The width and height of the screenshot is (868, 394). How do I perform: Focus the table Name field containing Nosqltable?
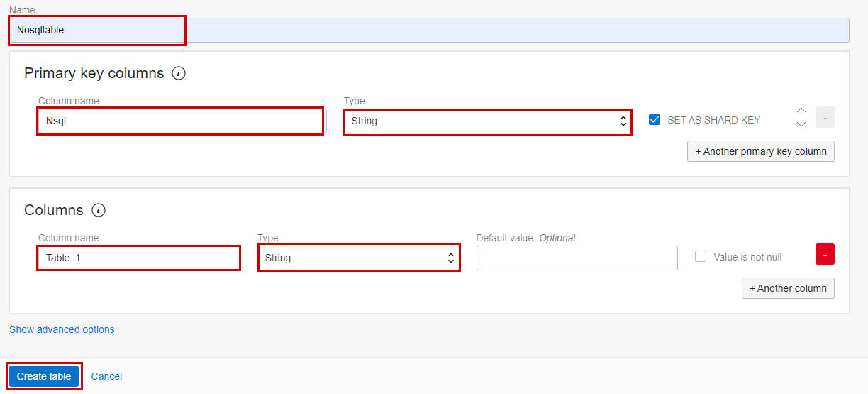coord(429,31)
